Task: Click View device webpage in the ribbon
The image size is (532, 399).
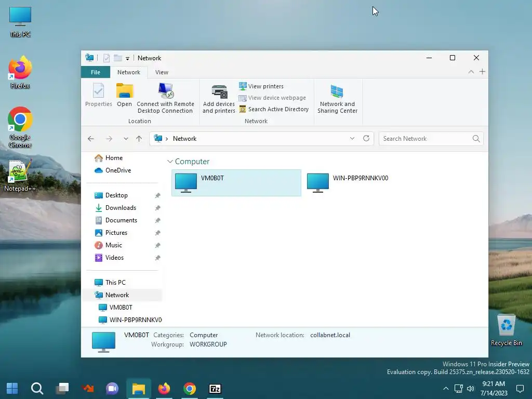Action: [272, 98]
